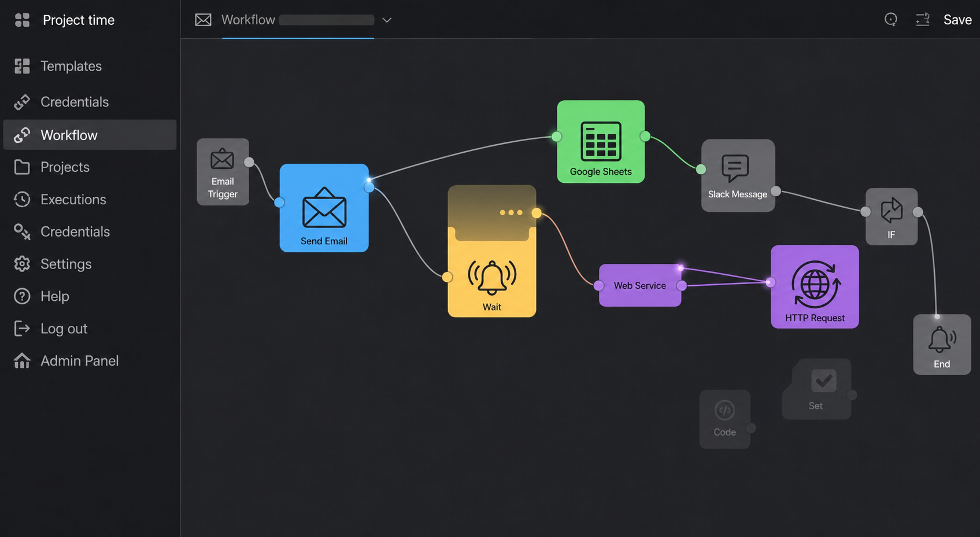
Task: Click the execution history clock icon in header
Action: click(891, 20)
